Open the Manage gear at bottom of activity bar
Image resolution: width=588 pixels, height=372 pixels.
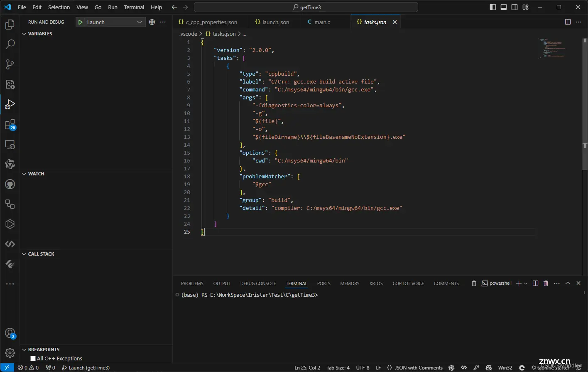10,353
